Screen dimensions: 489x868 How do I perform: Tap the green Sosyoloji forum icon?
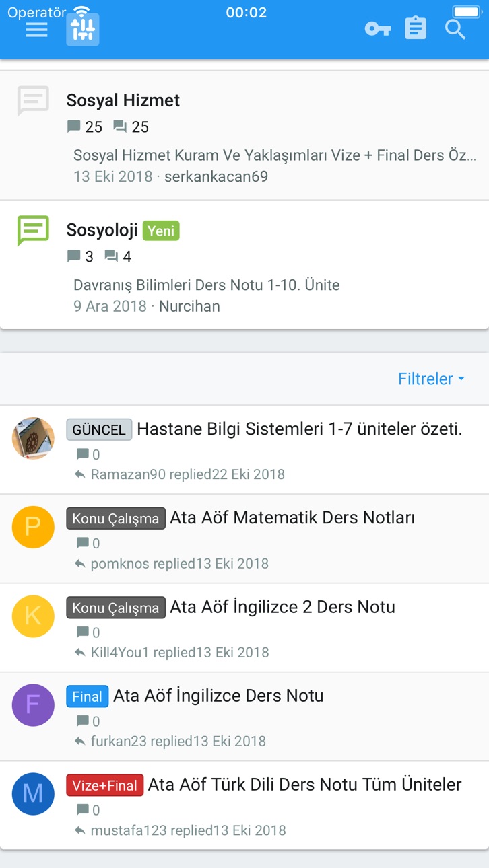pyautogui.click(x=33, y=231)
